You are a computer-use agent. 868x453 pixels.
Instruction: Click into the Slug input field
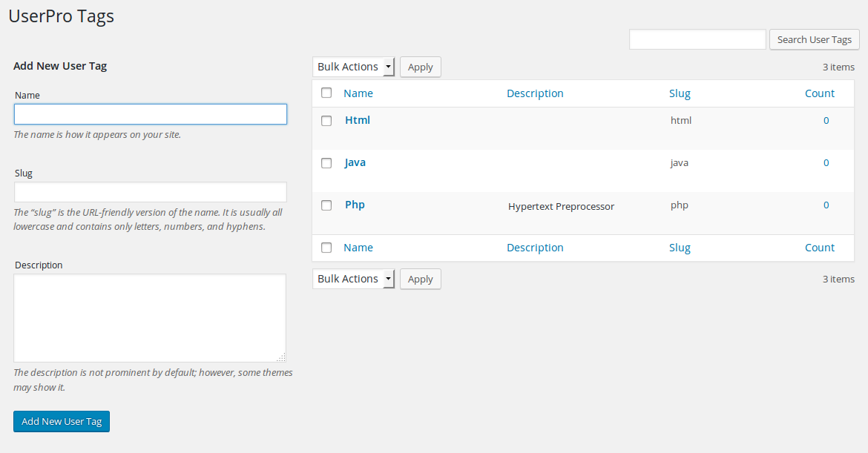click(x=151, y=192)
